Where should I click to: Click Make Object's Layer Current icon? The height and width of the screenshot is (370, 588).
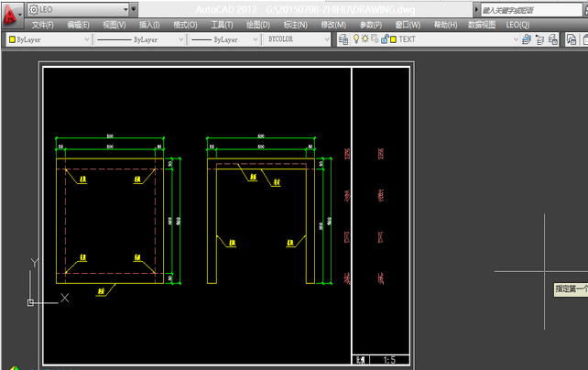[x=527, y=39]
